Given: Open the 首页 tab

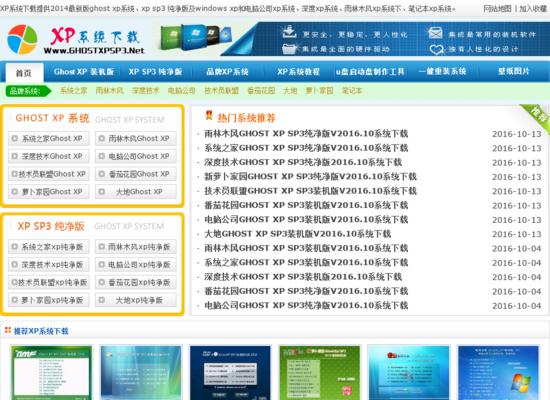Looking at the screenshot, I should pos(24,73).
